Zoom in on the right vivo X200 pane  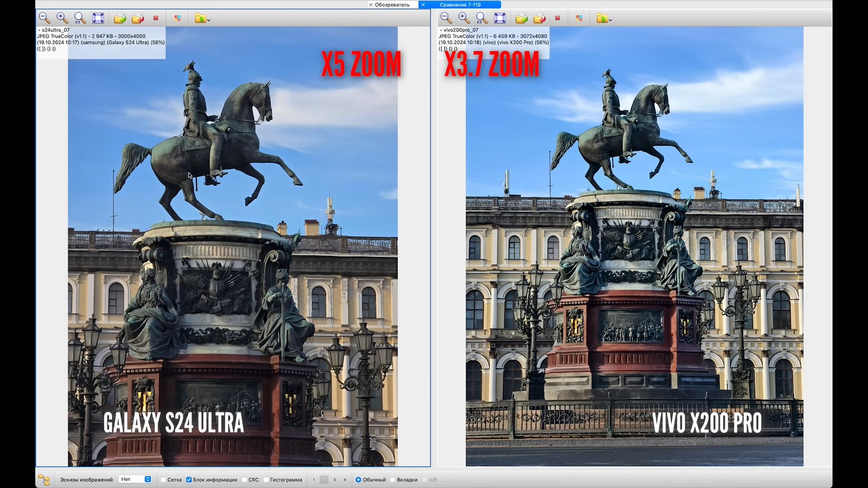tap(464, 18)
